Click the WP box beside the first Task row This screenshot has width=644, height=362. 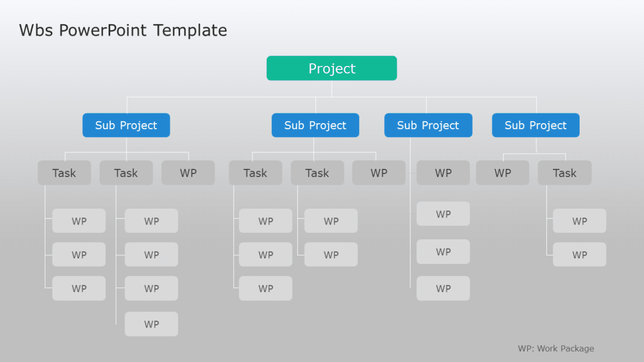(x=188, y=173)
